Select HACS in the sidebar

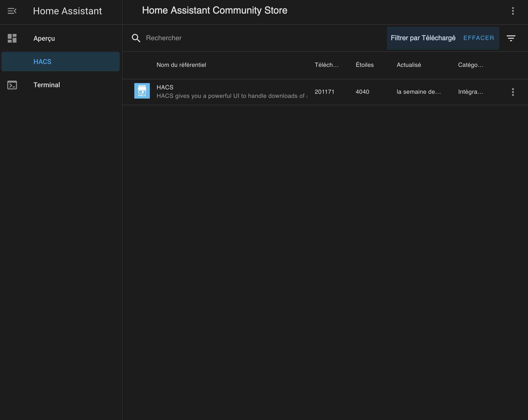point(61,62)
